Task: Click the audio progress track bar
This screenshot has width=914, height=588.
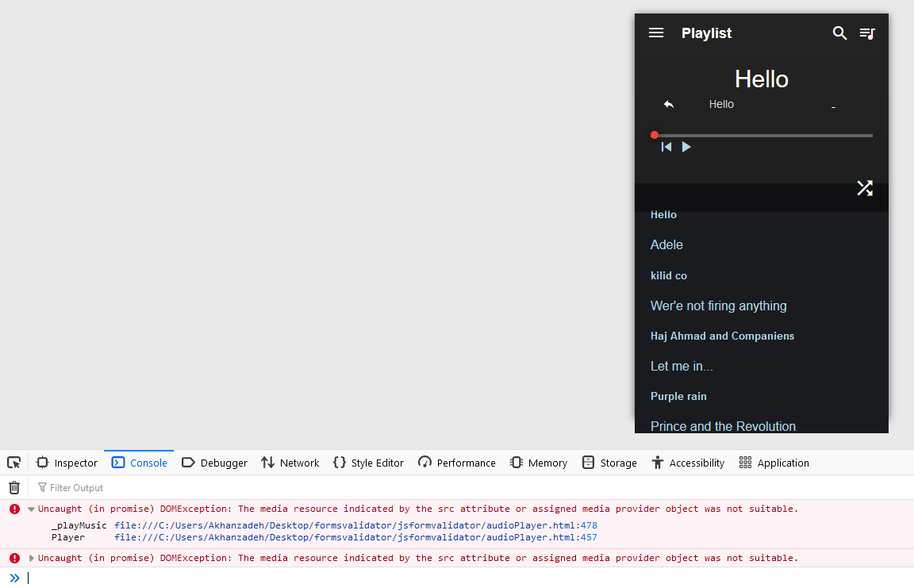Action: tap(763, 136)
